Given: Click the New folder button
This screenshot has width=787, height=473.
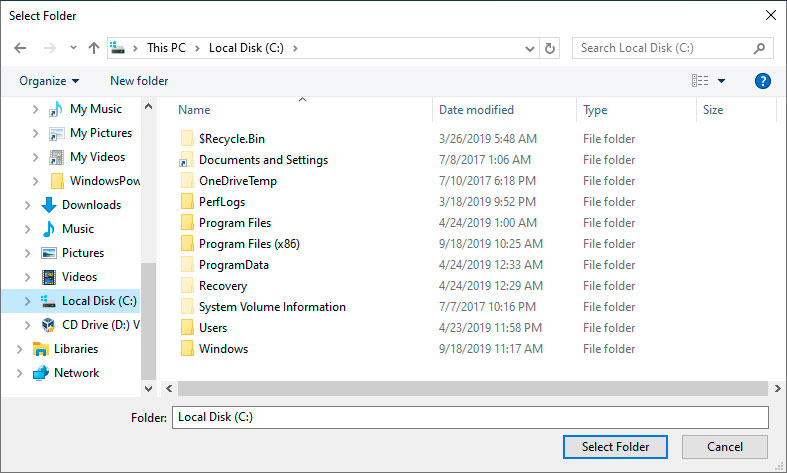Looking at the screenshot, I should (x=139, y=81).
